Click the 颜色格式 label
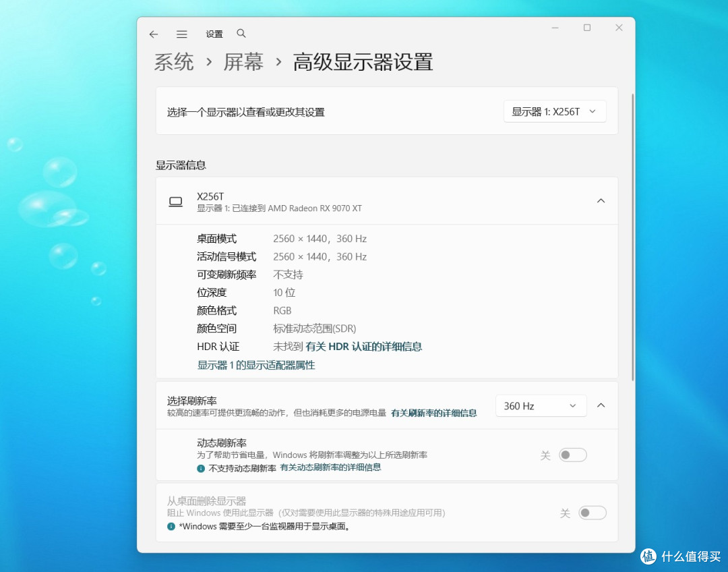 point(217,311)
